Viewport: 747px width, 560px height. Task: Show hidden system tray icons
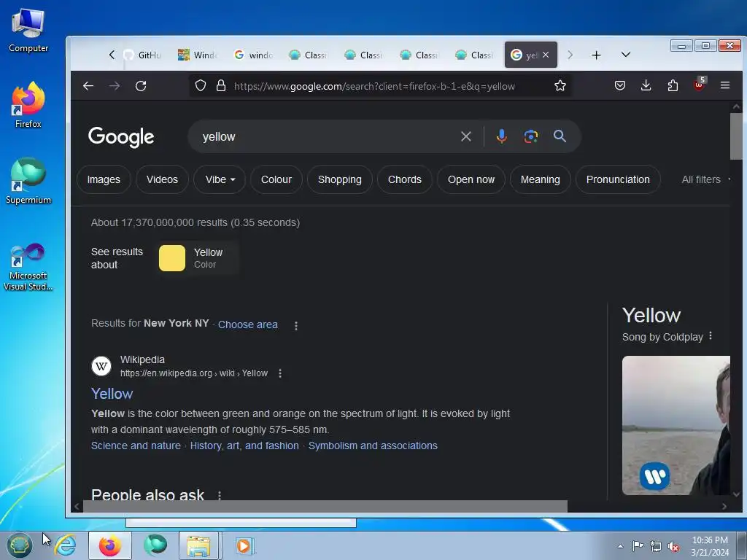point(620,547)
